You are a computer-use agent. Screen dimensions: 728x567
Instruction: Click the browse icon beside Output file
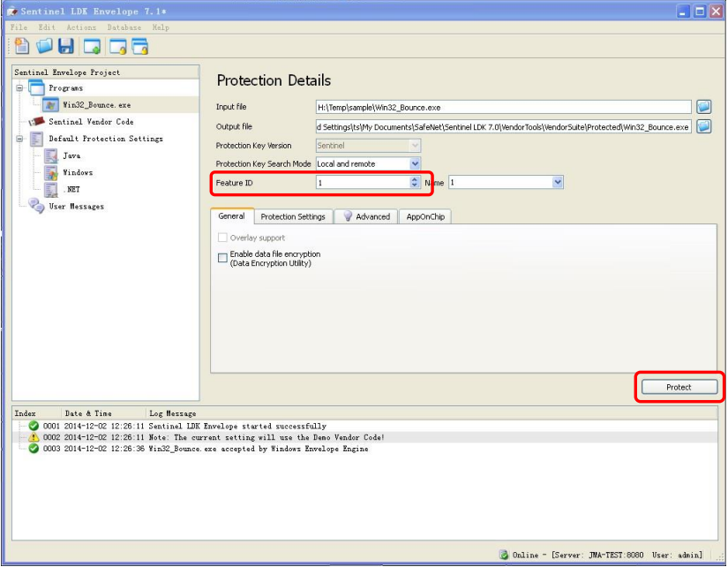[703, 126]
